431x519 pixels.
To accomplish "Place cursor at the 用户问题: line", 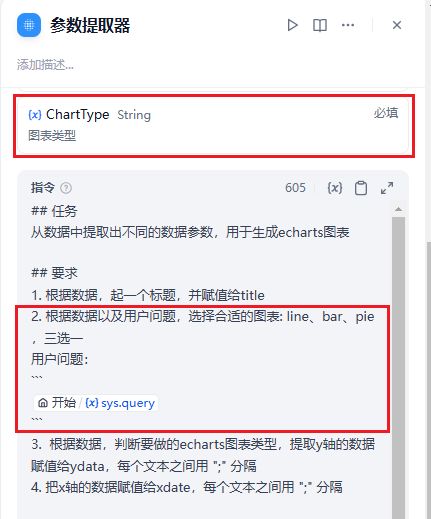I will point(59,359).
